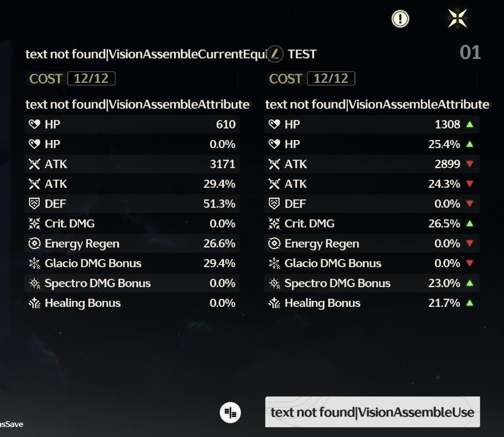Click the VisionAssembleUse button
The height and width of the screenshot is (437, 504).
point(372,412)
